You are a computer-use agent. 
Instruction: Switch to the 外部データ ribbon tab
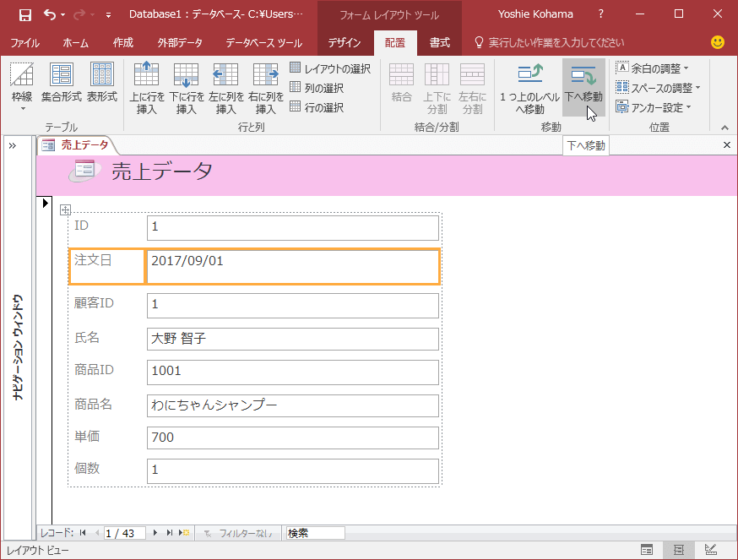(x=180, y=43)
